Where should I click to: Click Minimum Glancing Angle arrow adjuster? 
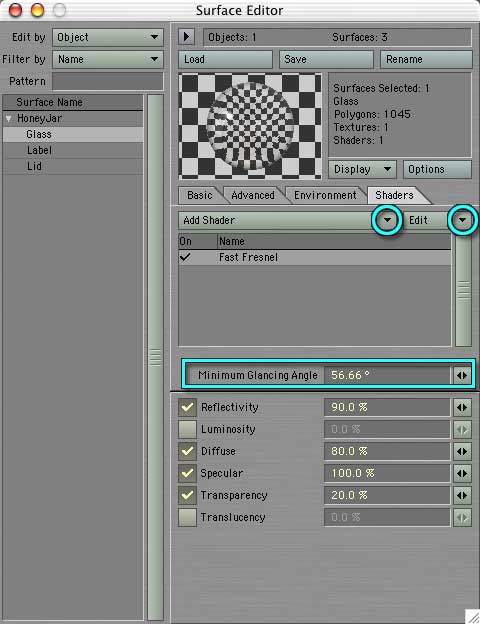point(462,375)
